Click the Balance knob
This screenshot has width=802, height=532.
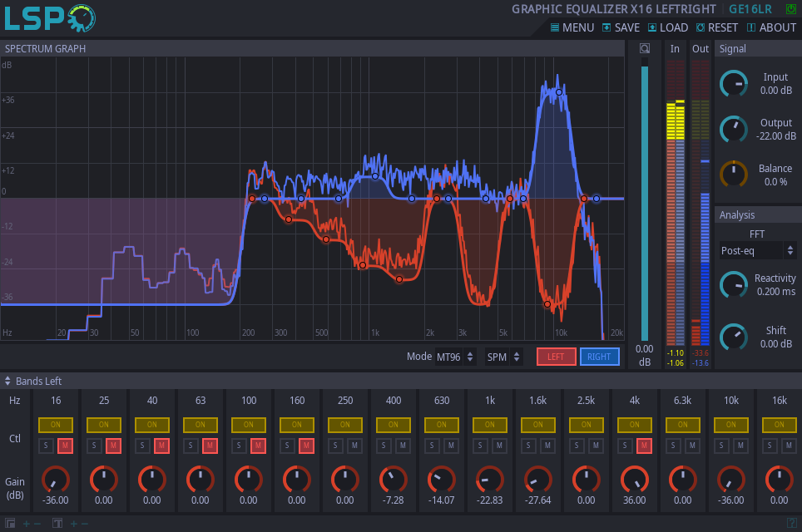[734, 175]
